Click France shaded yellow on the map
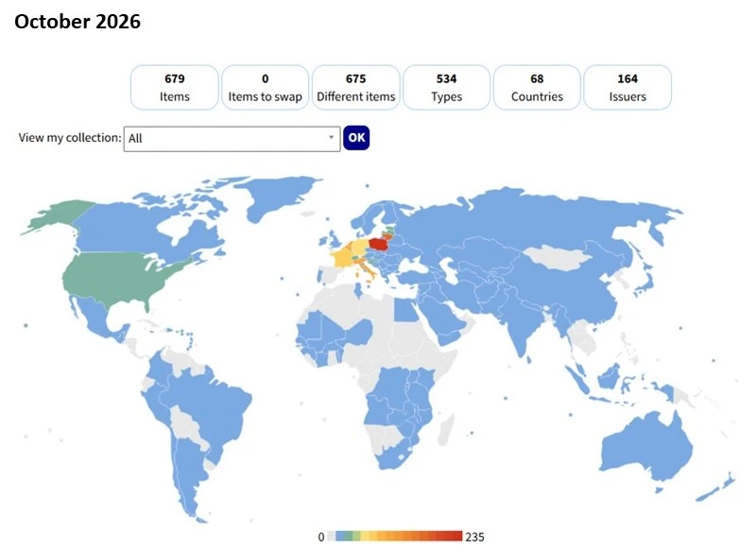 click(x=343, y=258)
